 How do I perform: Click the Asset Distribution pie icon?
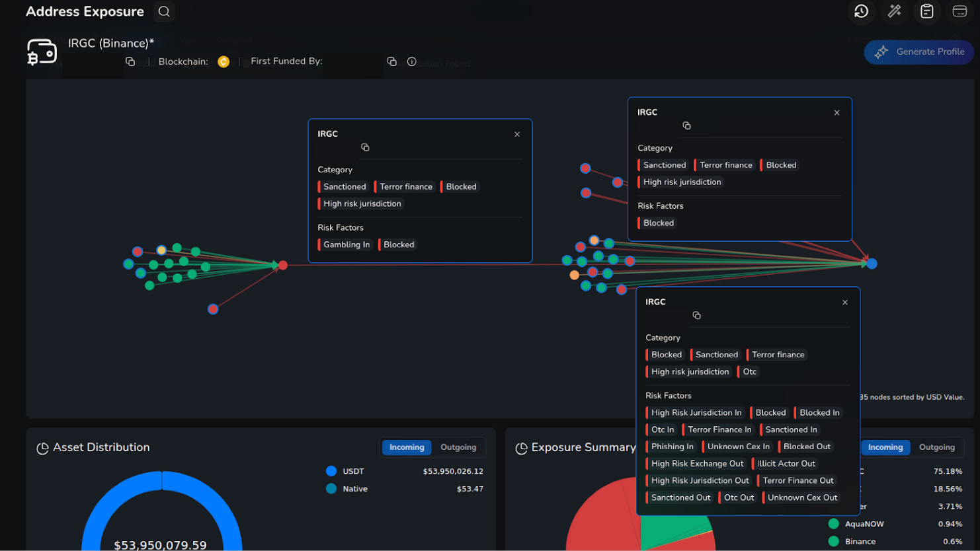pyautogui.click(x=42, y=449)
